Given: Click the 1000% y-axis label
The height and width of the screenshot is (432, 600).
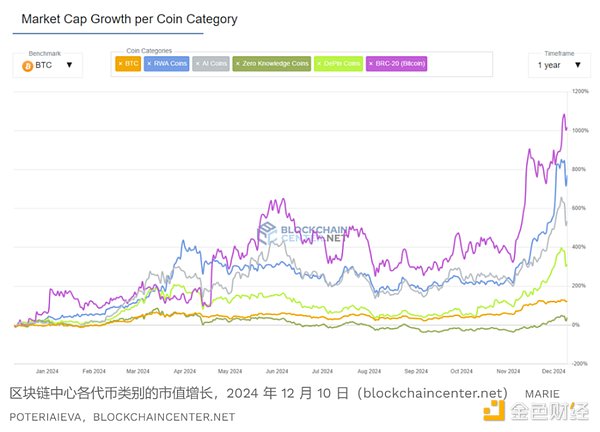Looking at the screenshot, I should (580, 131).
